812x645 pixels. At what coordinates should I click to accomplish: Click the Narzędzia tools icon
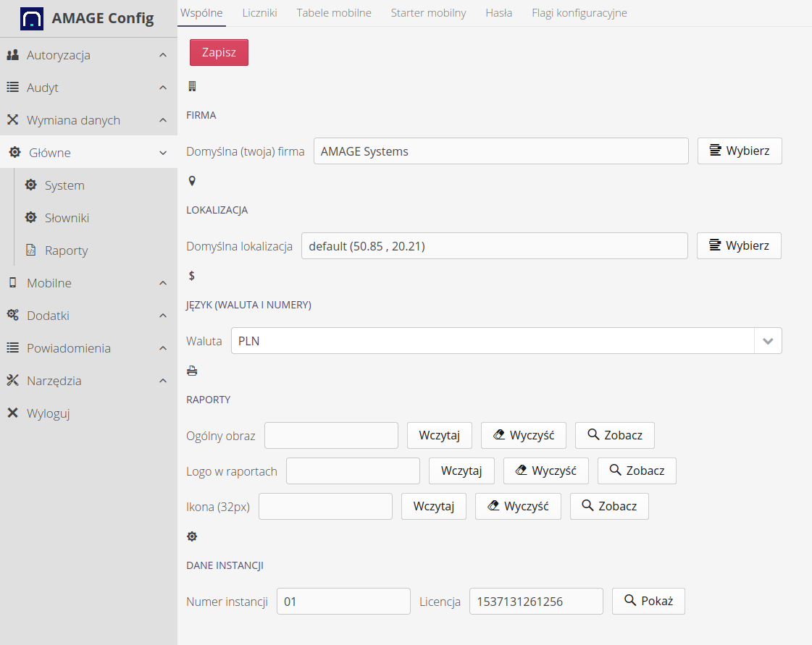click(12, 381)
